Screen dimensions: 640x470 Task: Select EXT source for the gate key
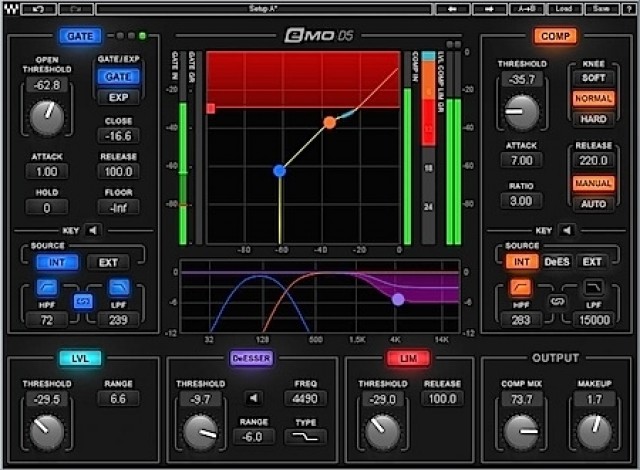pyautogui.click(x=108, y=262)
